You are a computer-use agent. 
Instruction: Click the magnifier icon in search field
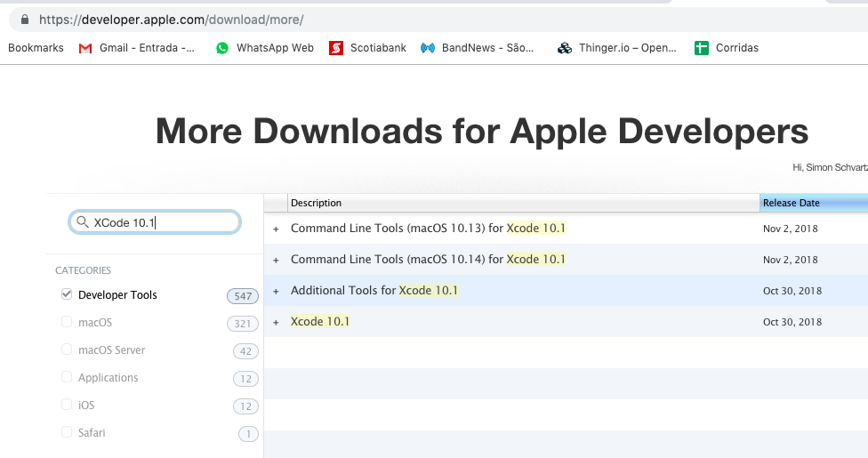click(x=83, y=222)
